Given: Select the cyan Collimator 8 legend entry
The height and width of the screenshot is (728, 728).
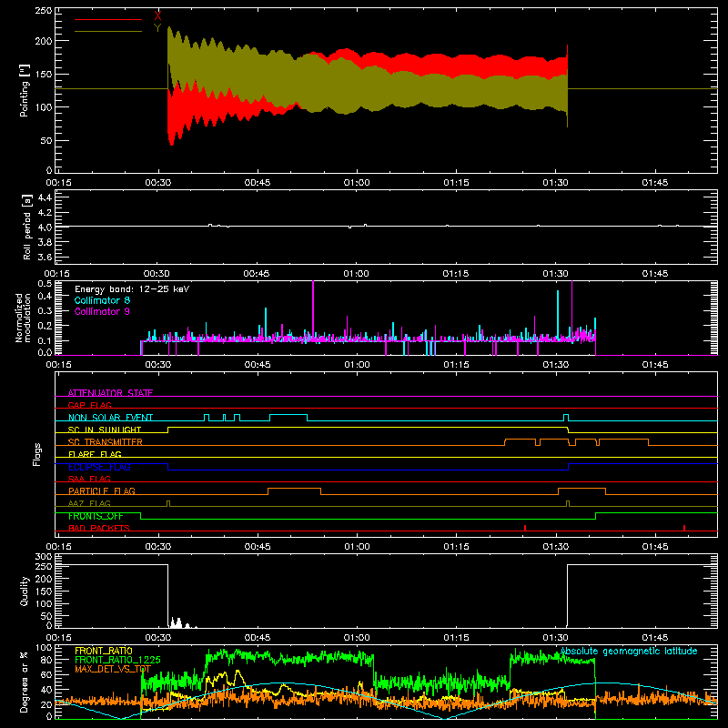Looking at the screenshot, I should click(x=102, y=300).
